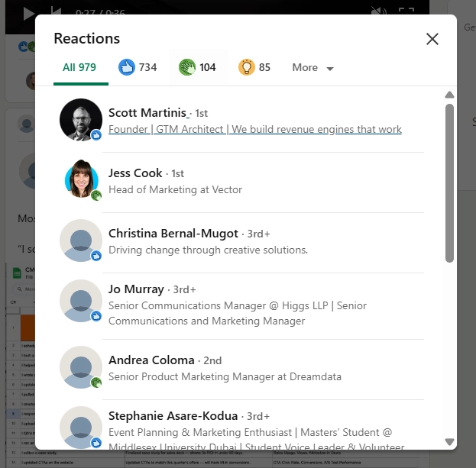Close the Reactions dialog

point(432,39)
